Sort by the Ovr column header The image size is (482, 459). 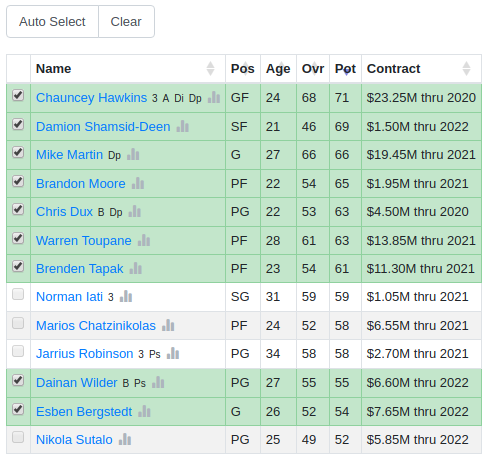click(313, 69)
